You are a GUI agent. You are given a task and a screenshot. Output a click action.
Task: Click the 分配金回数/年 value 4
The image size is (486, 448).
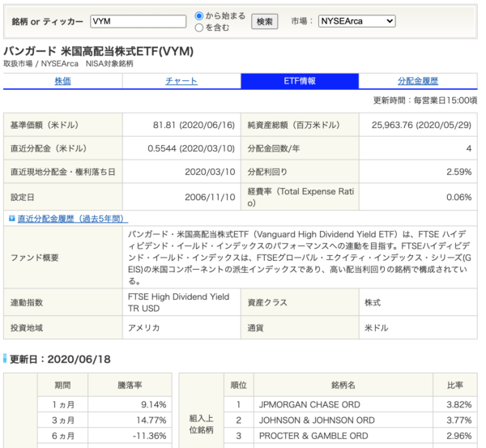(469, 148)
